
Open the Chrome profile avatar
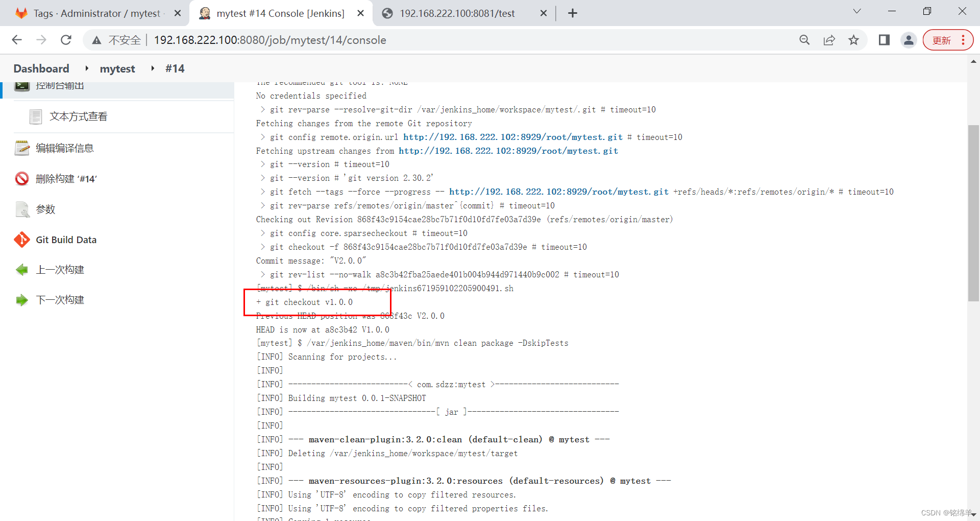[x=909, y=40]
